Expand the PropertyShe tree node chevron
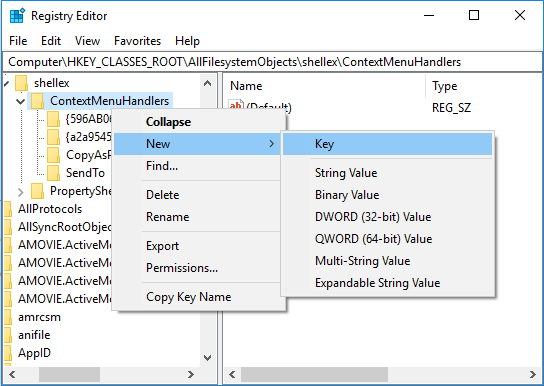The width and height of the screenshot is (544, 386). tap(21, 191)
